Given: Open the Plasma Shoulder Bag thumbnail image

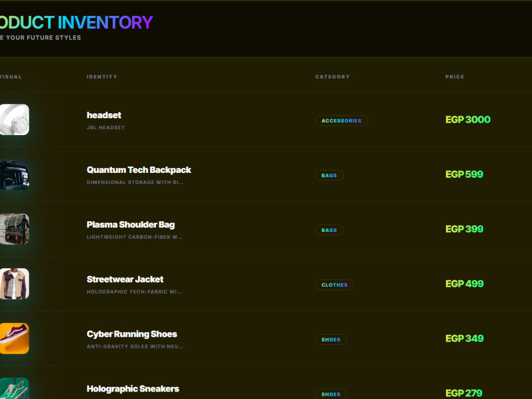Looking at the screenshot, I should coord(14,229).
